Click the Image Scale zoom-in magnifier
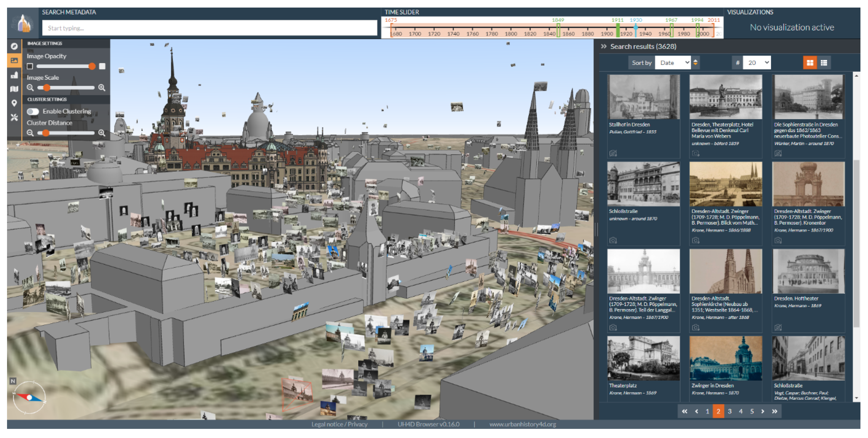This screenshot has height=438, width=868. tap(102, 88)
